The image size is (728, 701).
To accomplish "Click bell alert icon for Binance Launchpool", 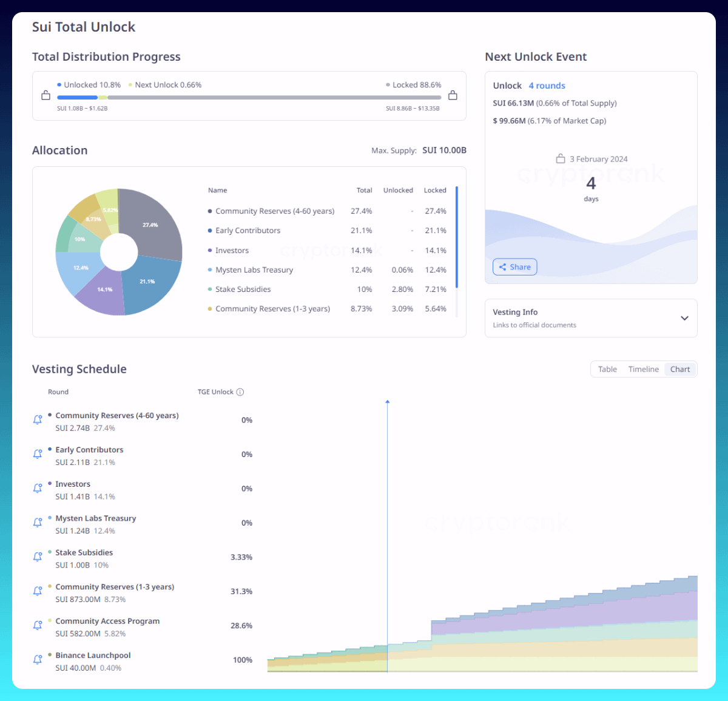I will point(38,660).
